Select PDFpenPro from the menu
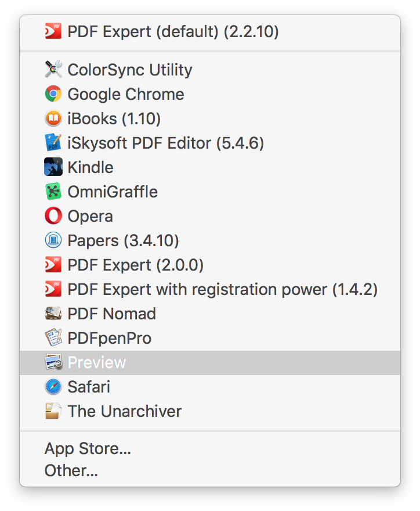This screenshot has height=511, width=420. coord(210,339)
